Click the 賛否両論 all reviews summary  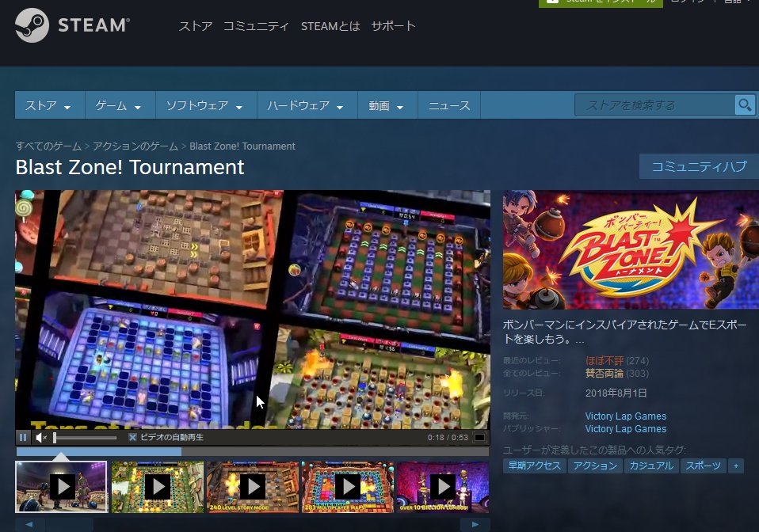pos(604,373)
